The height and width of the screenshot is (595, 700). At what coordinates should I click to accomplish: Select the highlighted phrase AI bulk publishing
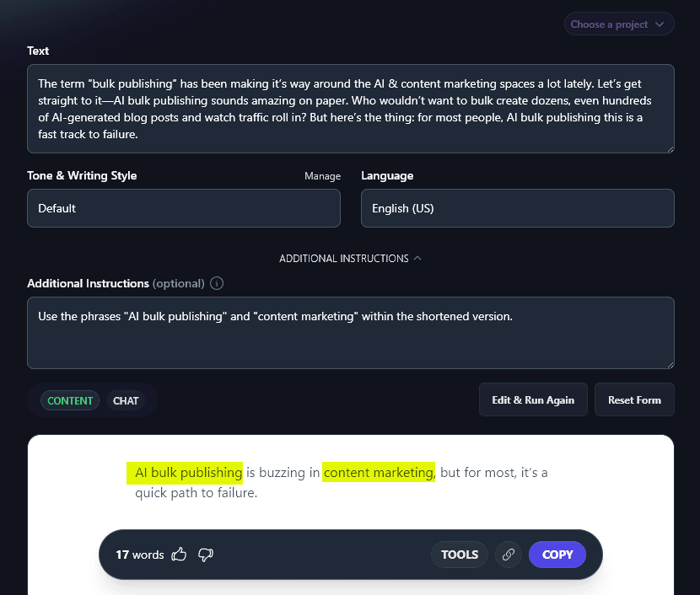coord(186,473)
